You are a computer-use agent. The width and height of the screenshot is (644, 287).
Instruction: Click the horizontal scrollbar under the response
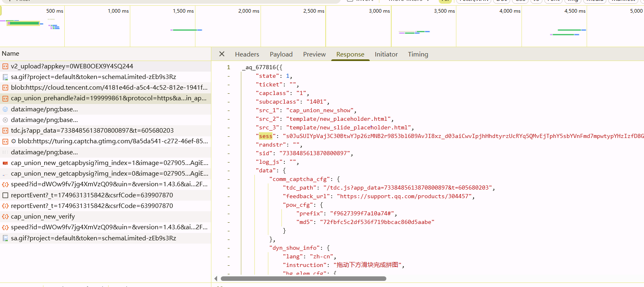coord(303,279)
